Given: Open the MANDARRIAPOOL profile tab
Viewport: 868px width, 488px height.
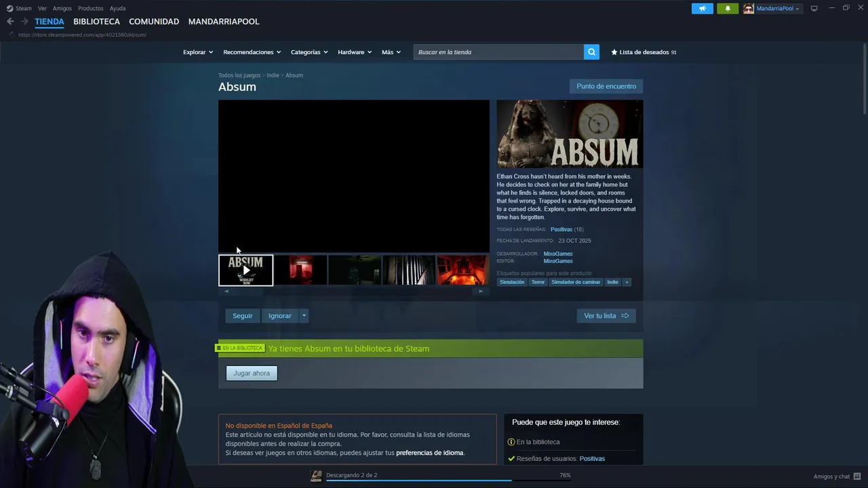Looking at the screenshot, I should tap(224, 22).
